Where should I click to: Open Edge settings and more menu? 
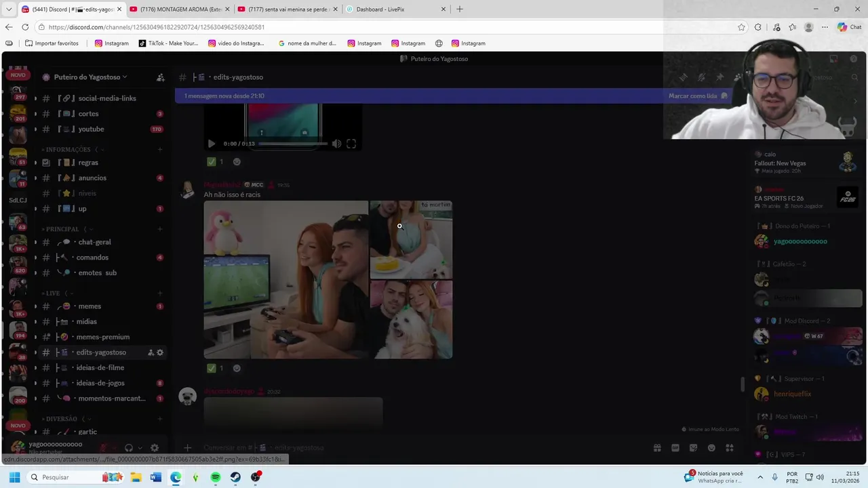[825, 27]
